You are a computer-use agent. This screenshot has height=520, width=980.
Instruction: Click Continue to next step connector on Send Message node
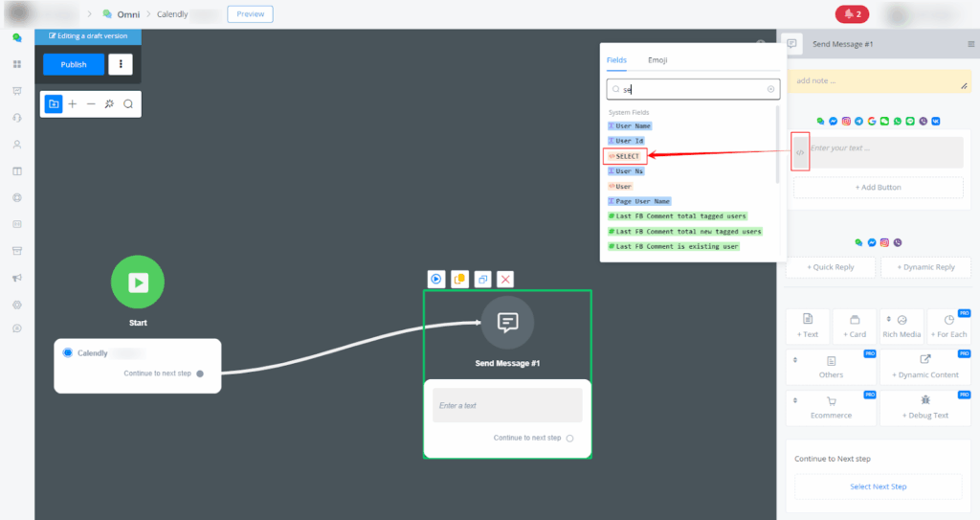click(569, 438)
